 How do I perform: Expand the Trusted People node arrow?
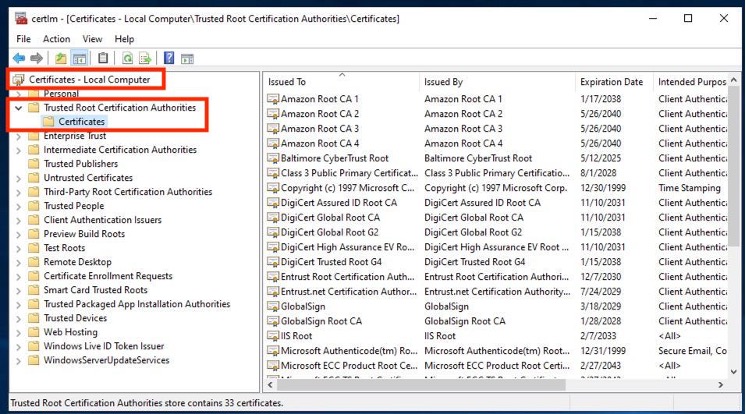coord(19,207)
